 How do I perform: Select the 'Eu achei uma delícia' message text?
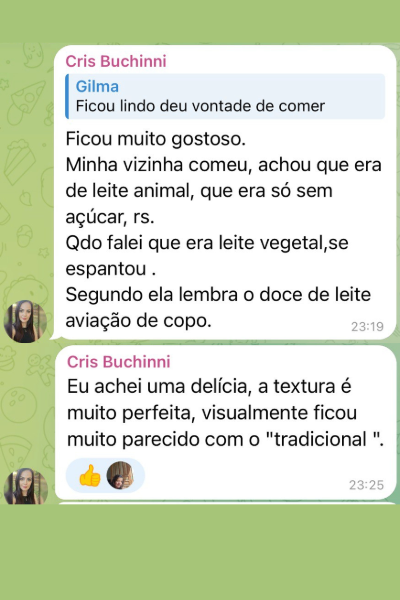pos(225,412)
